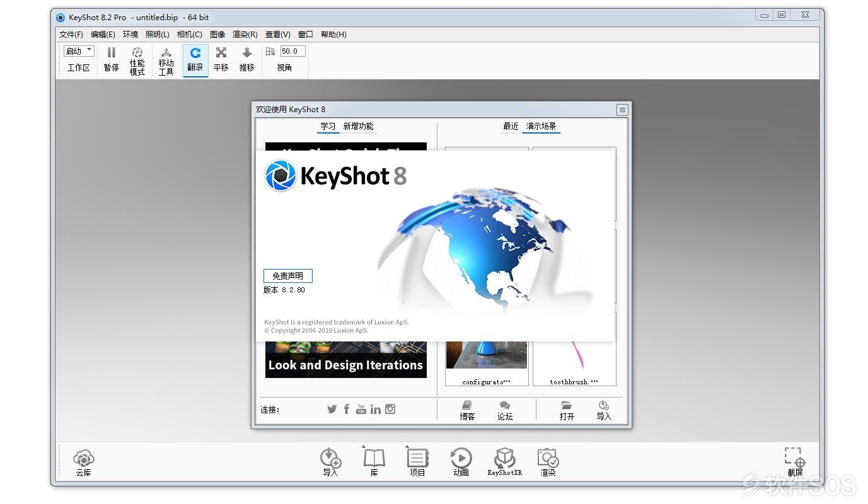
Task: Open the 库 library panel
Action: (374, 462)
